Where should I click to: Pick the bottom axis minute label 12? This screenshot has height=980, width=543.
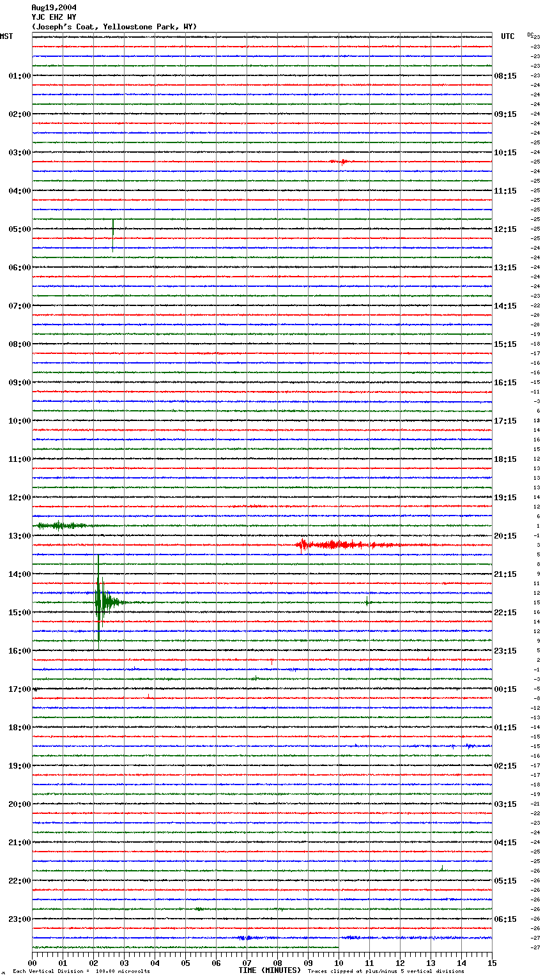(400, 962)
